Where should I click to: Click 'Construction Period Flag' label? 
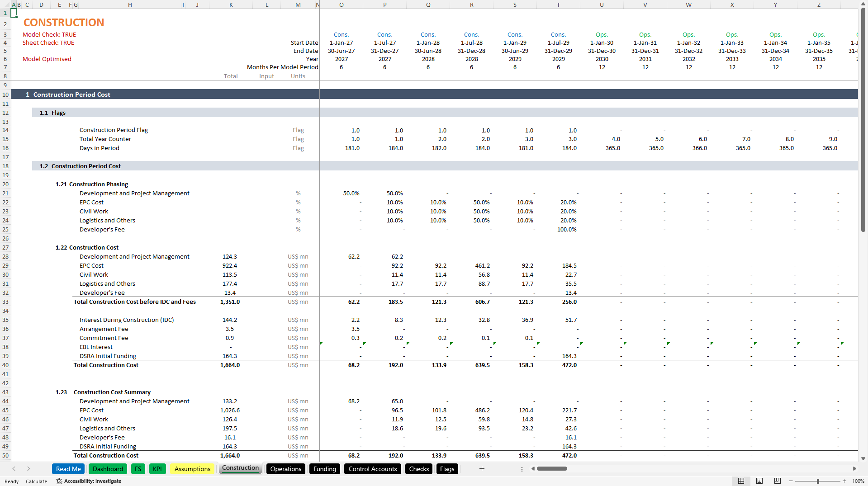pos(114,130)
